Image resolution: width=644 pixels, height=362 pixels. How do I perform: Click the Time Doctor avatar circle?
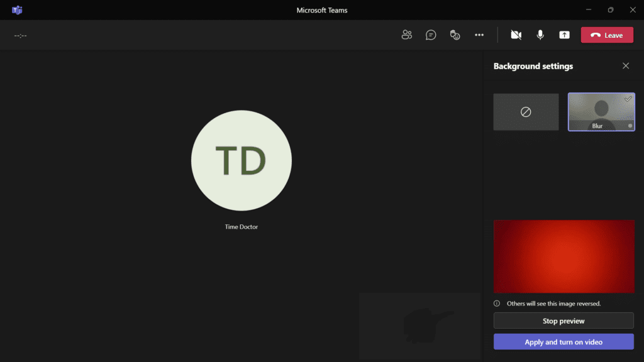(x=241, y=160)
